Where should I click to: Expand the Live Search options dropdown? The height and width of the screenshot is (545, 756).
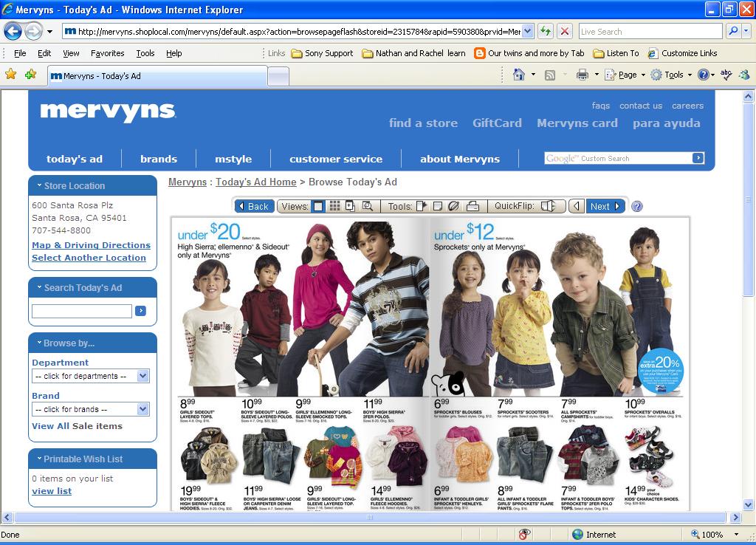tap(746, 31)
